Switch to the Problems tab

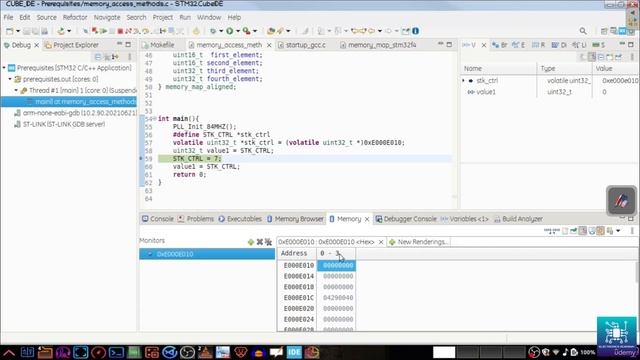click(196, 219)
